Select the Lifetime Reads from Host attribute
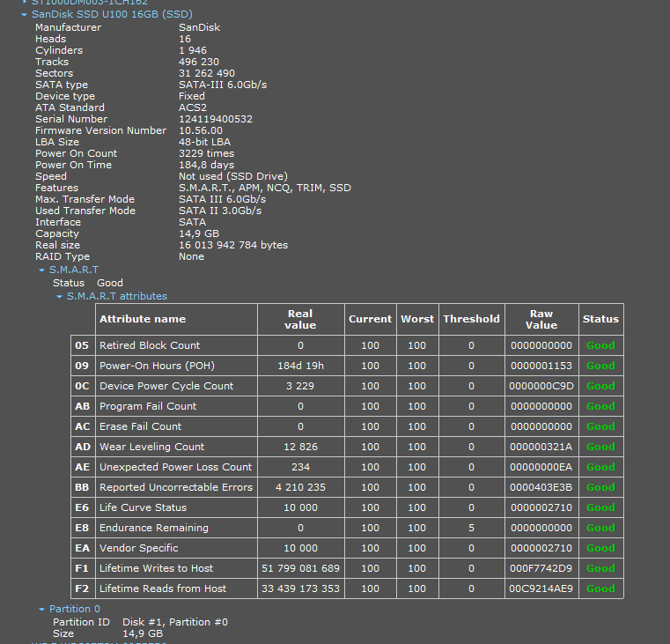Image resolution: width=670 pixels, height=644 pixels. [x=163, y=588]
